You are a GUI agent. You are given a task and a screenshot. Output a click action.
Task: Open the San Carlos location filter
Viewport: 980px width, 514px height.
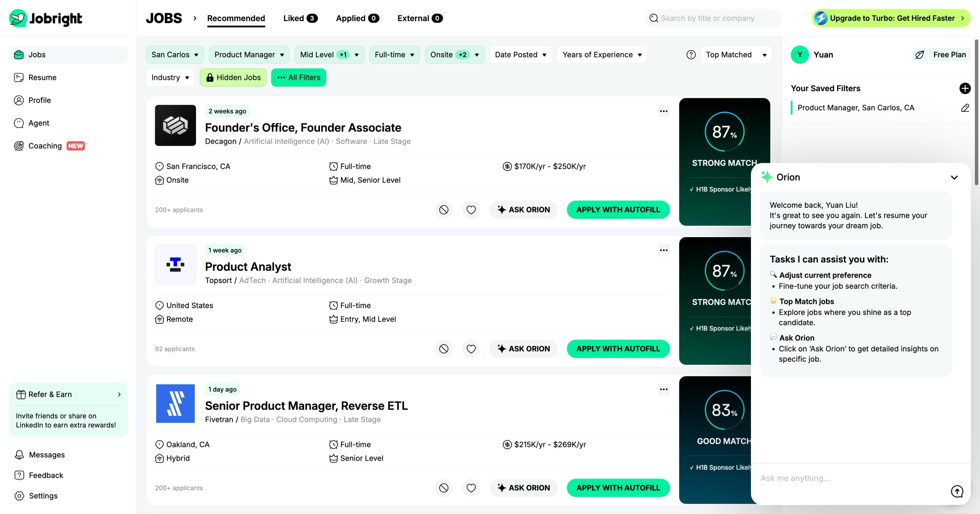(x=175, y=55)
